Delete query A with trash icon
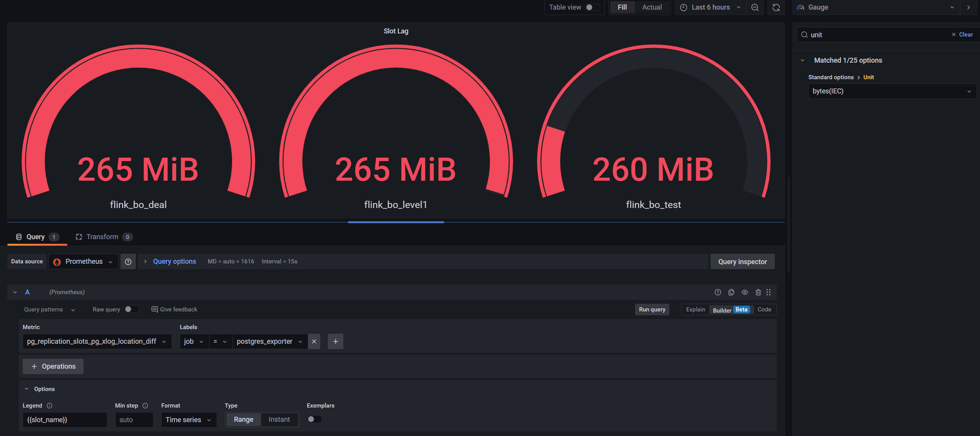980x436 pixels. pyautogui.click(x=758, y=292)
